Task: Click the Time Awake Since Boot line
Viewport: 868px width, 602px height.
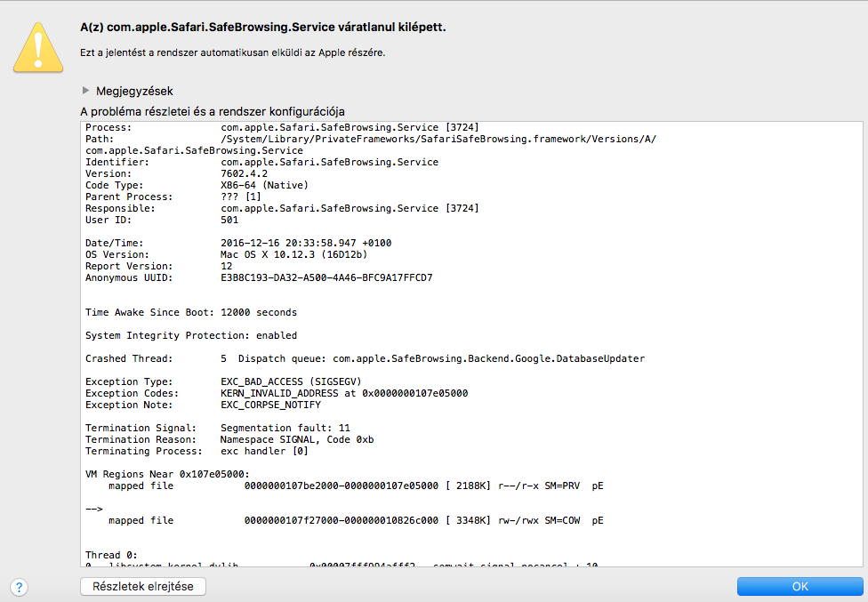Action: tap(191, 313)
